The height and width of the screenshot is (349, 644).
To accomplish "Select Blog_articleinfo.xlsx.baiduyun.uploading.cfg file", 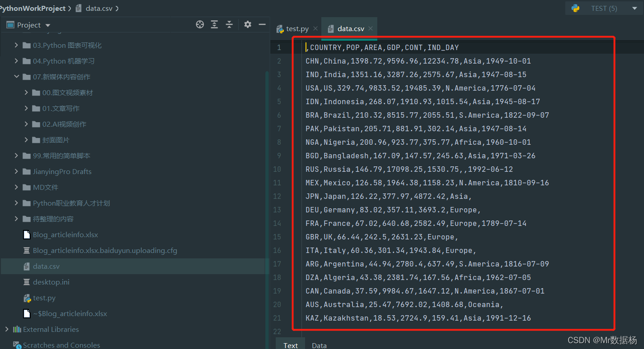I will tap(105, 250).
